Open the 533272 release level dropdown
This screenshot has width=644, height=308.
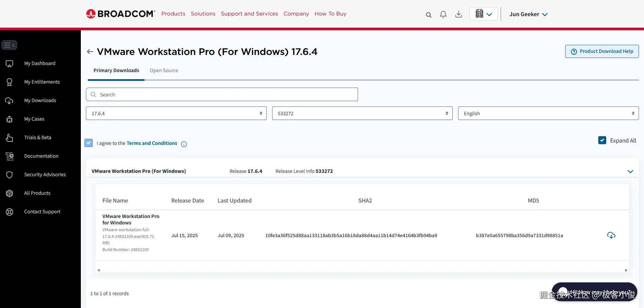362,113
